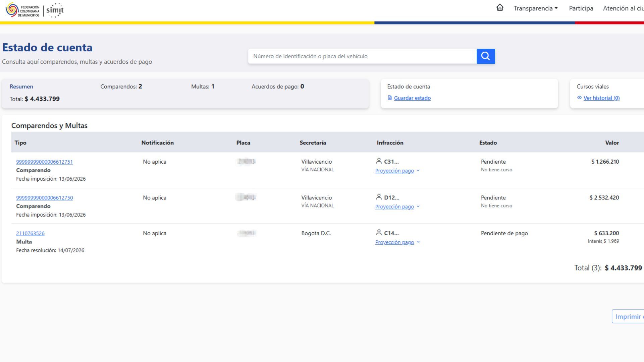The height and width of the screenshot is (362, 644).
Task: Click the Guardar estado link
Action: point(412,98)
